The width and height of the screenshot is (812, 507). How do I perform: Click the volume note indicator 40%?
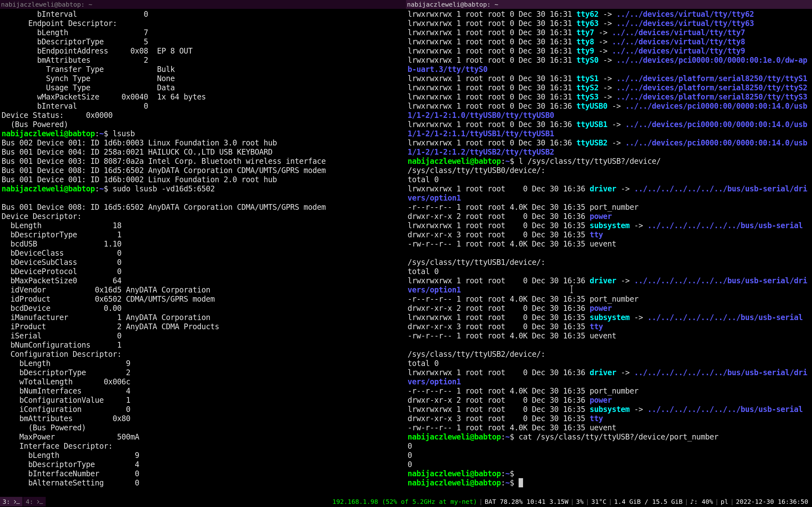701,502
